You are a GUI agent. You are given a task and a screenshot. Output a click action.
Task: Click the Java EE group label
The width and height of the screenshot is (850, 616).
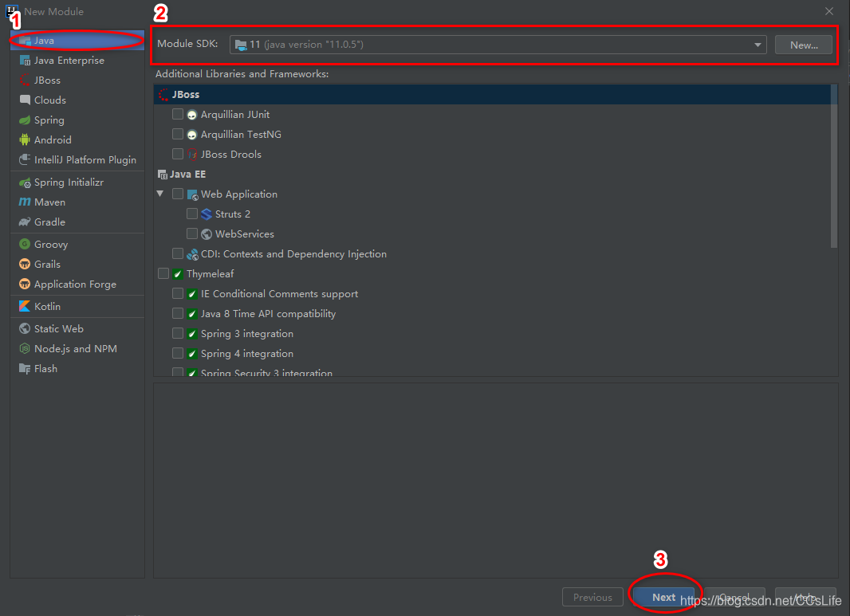pyautogui.click(x=187, y=175)
